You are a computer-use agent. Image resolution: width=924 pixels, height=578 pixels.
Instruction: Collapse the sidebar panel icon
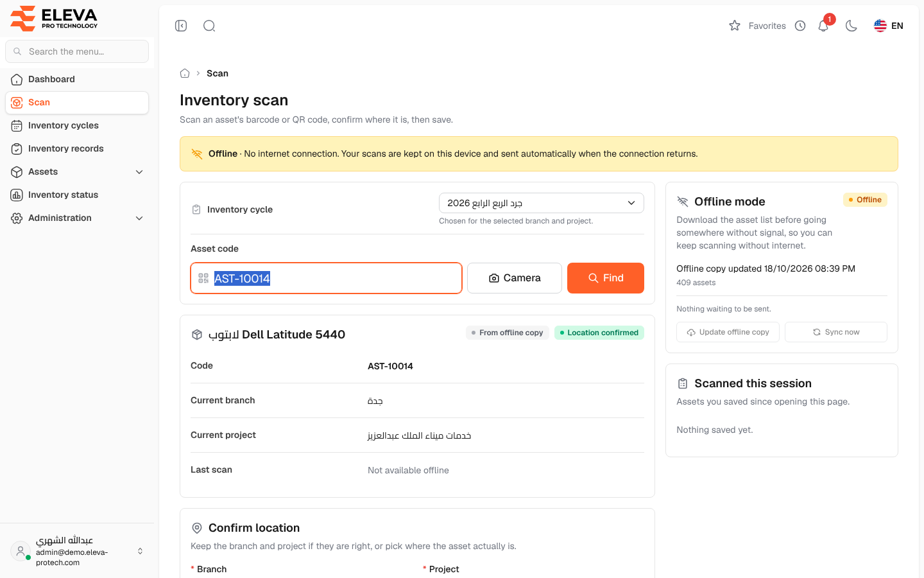[x=181, y=26]
